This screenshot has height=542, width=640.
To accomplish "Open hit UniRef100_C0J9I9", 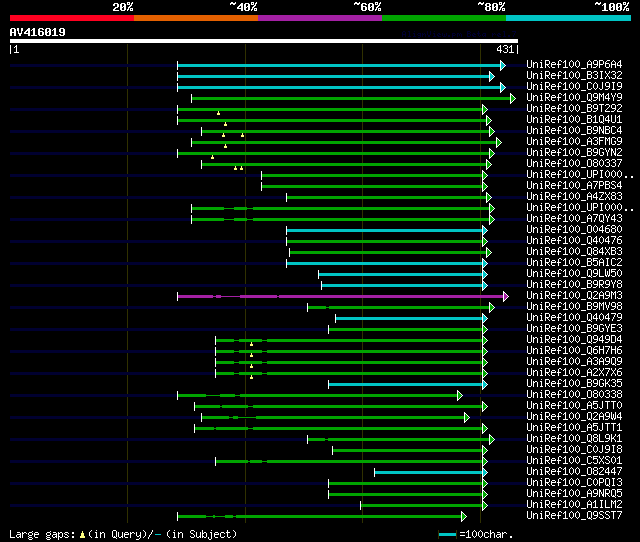I will pyautogui.click(x=574, y=86).
